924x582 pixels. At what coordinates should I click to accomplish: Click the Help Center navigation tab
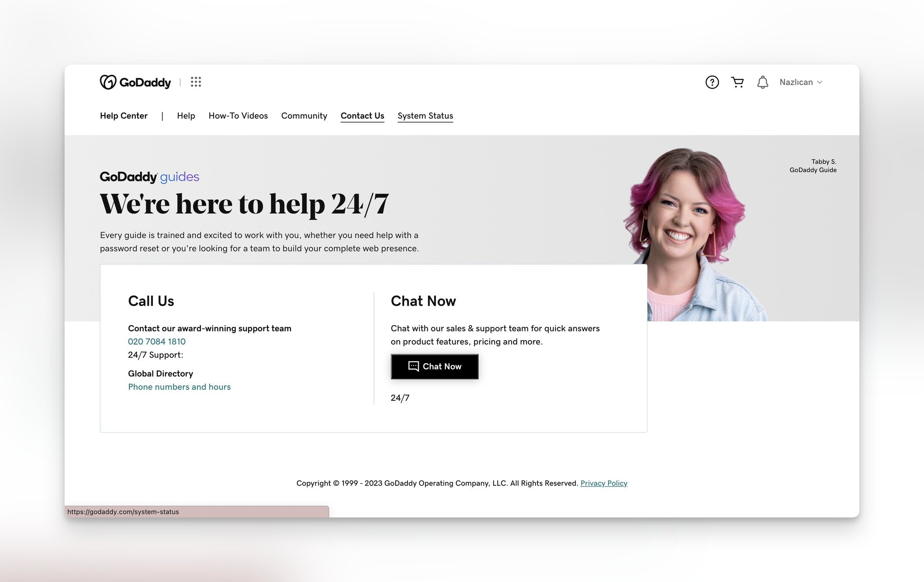tap(124, 115)
